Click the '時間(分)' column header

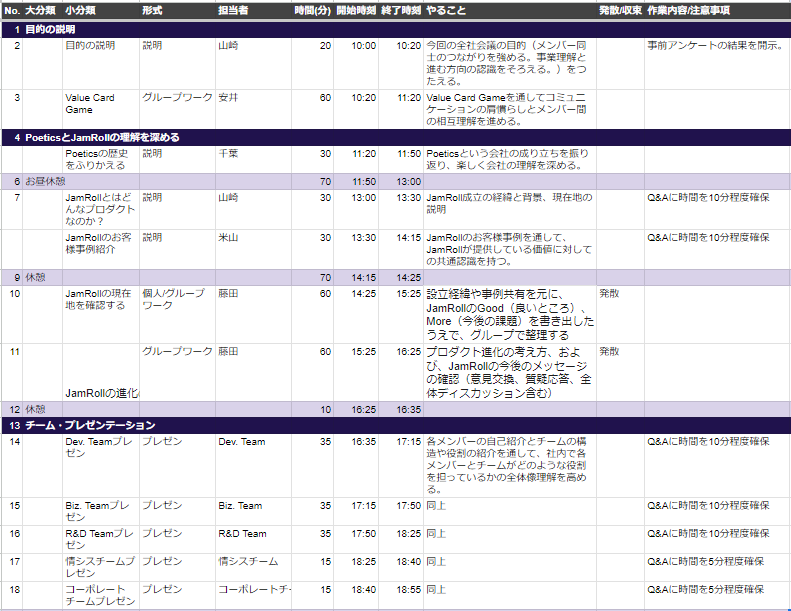click(x=313, y=10)
